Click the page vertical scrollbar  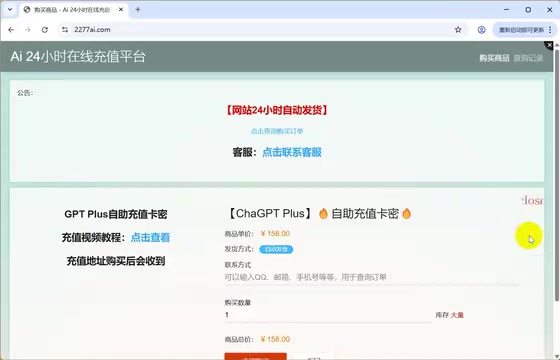click(x=556, y=175)
